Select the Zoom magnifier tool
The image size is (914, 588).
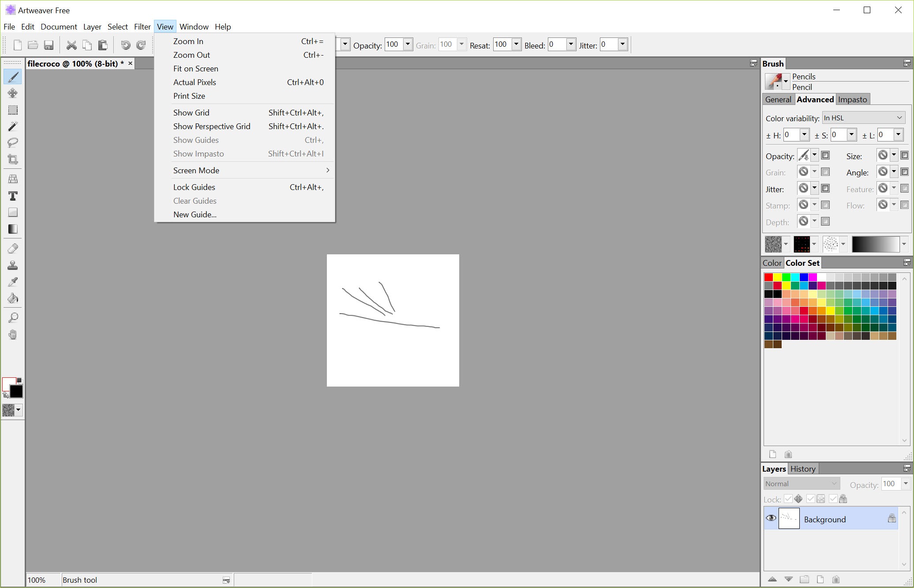[13, 318]
